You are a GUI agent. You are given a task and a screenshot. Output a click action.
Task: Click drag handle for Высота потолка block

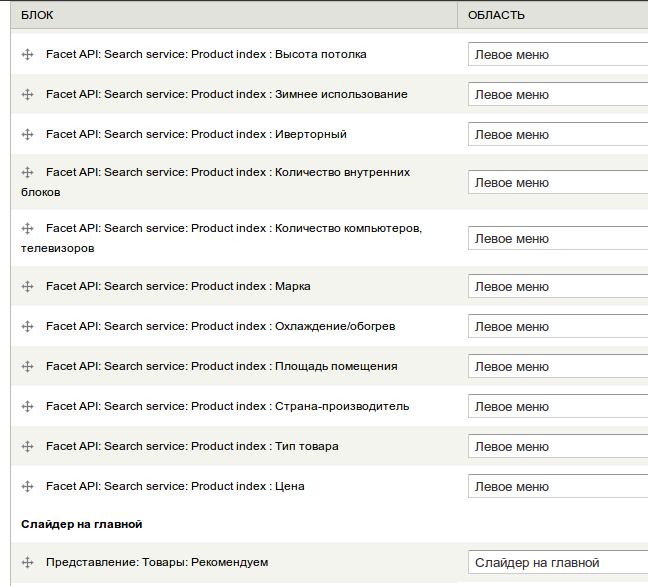28,55
